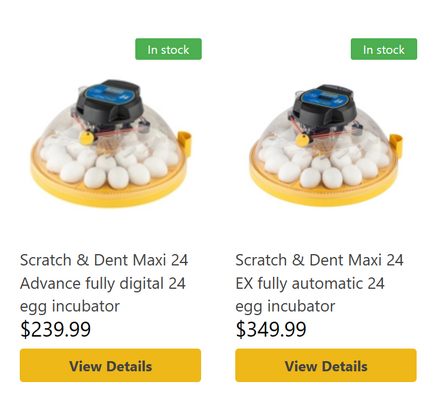Screen dimensions: 425x400
Task: Click the yellow side cup on the EX incubator
Action: [x=396, y=141]
